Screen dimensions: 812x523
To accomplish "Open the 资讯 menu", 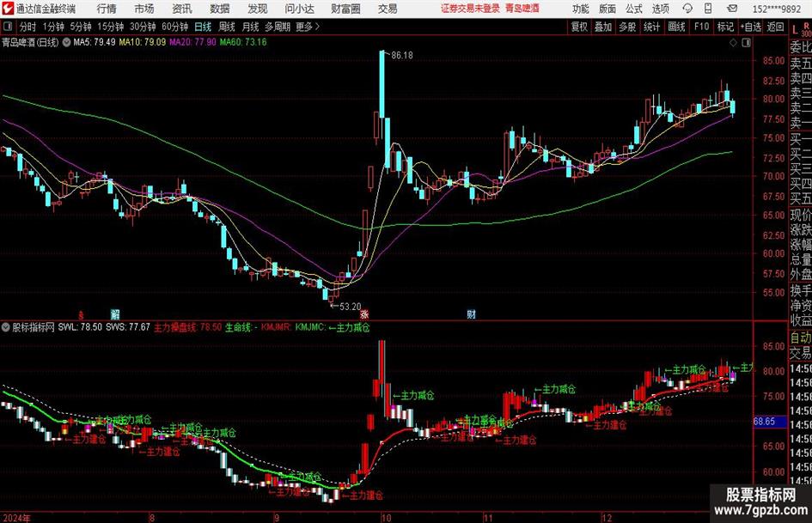I will [182, 9].
